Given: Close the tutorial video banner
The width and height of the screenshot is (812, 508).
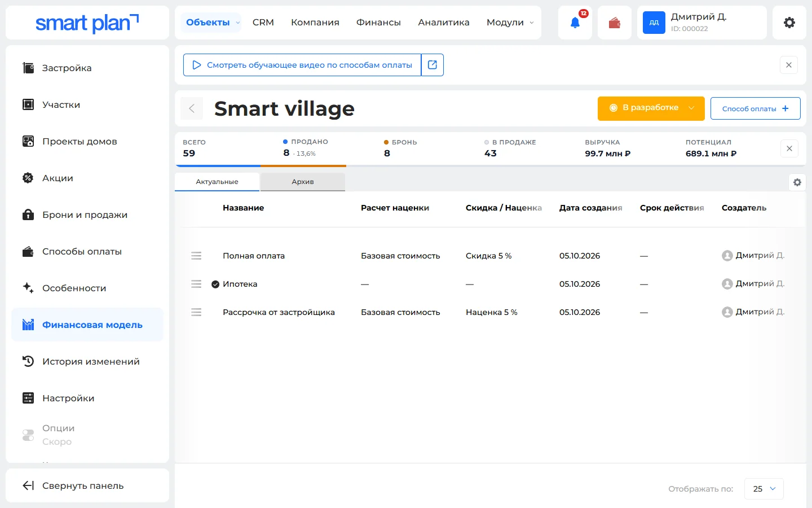Looking at the screenshot, I should [789, 65].
